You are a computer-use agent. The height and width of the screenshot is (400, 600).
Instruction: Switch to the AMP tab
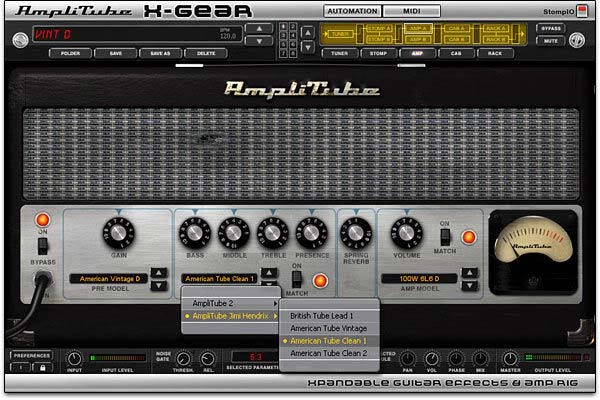tap(417, 53)
